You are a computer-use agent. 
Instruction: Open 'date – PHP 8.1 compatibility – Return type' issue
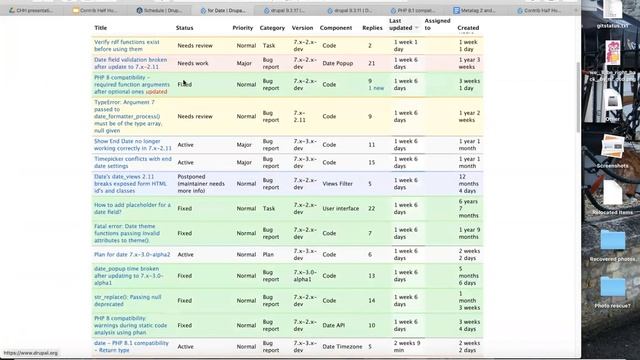coord(131,347)
